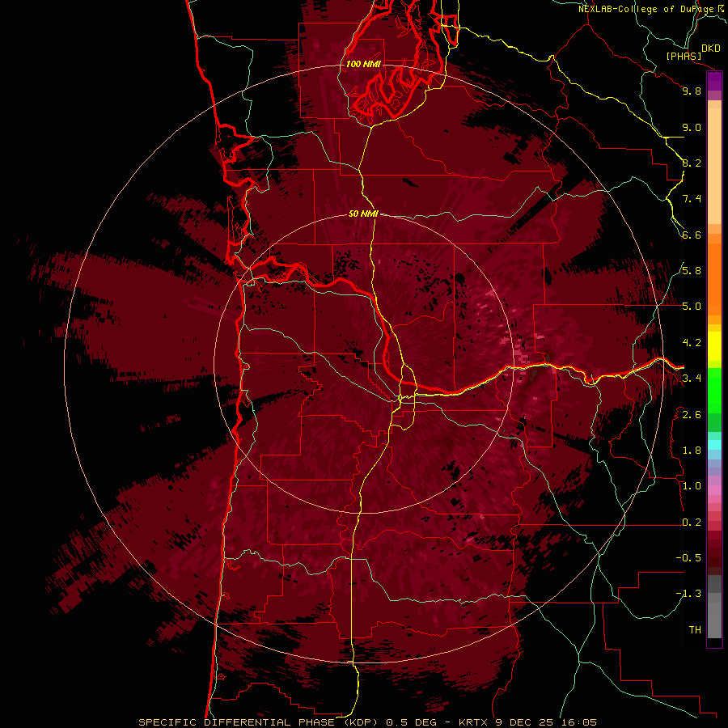This screenshot has width=728, height=728.
Task: Pick the purple segment atop the color bar
Action: [x=714, y=81]
